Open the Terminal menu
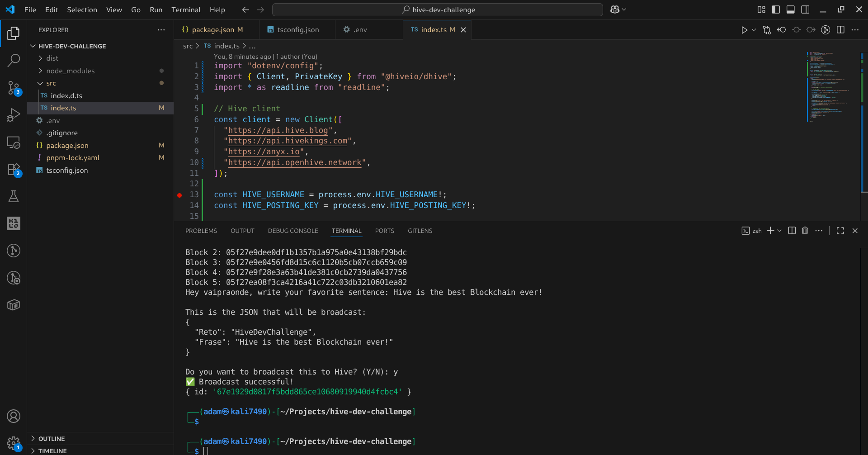This screenshot has width=868, height=455. [x=186, y=9]
